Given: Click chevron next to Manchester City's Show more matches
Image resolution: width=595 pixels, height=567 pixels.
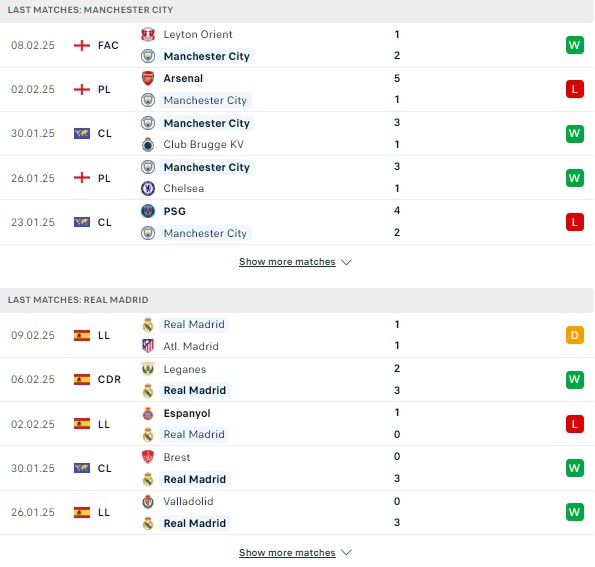Looking at the screenshot, I should coord(346,262).
